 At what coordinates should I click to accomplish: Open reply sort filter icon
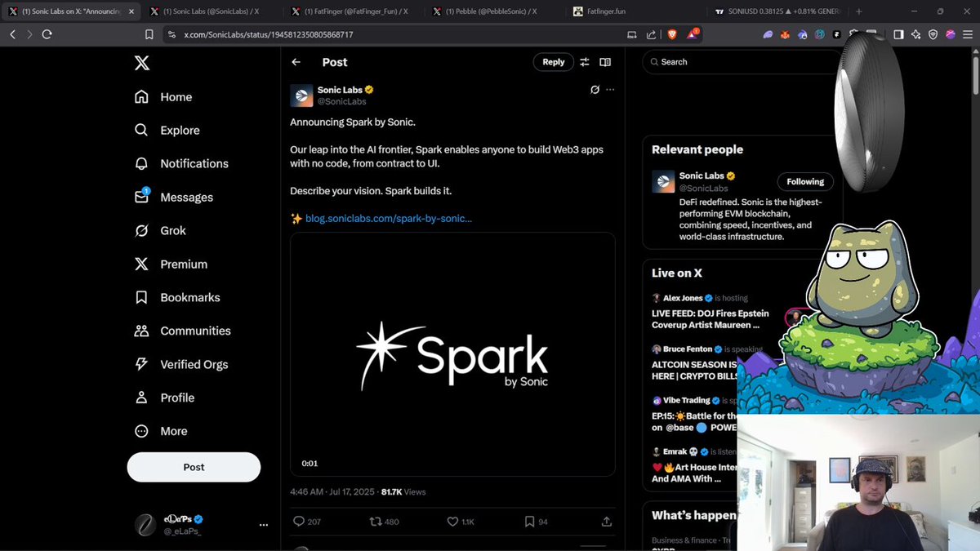(x=585, y=62)
